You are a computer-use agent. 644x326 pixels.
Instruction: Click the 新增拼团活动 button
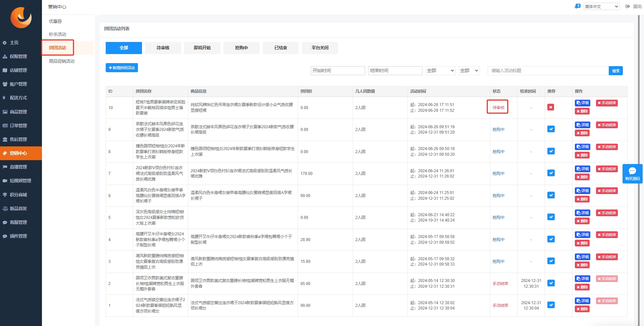click(x=122, y=68)
